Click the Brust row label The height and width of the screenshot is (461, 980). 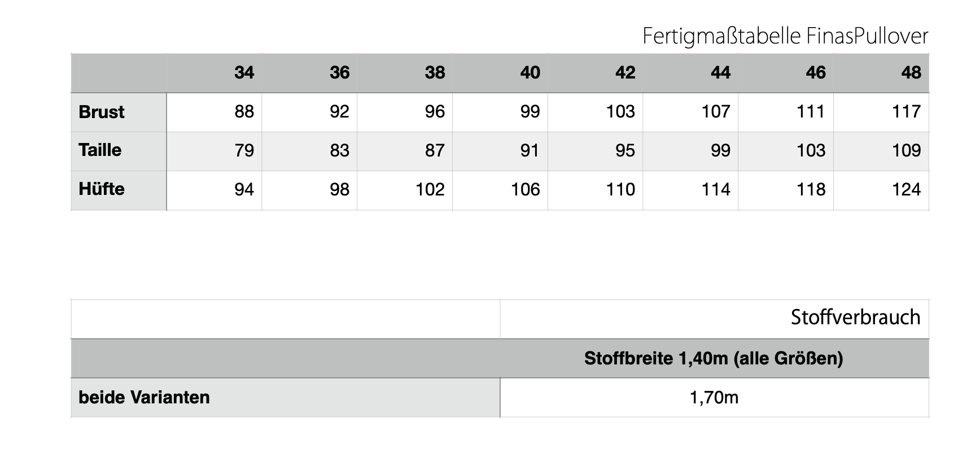click(102, 112)
